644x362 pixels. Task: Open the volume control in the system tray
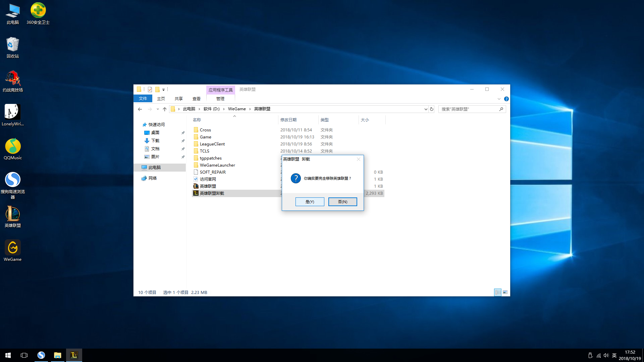click(606, 356)
